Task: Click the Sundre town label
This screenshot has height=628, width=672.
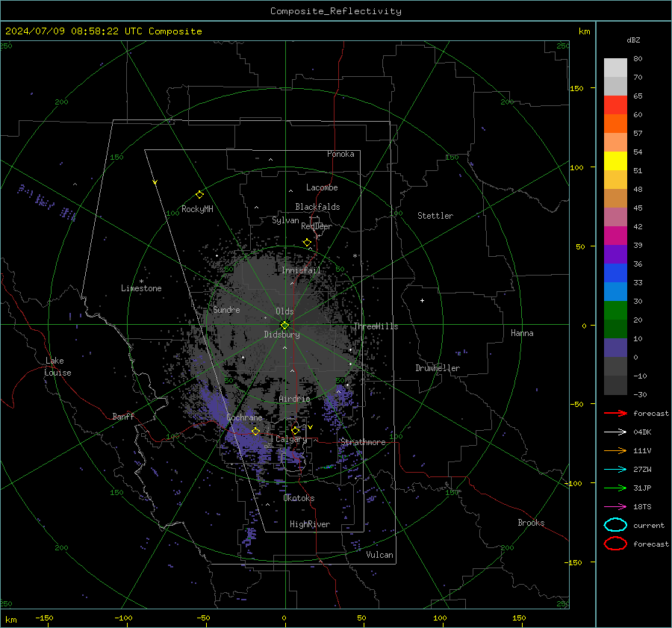Action: pos(226,309)
